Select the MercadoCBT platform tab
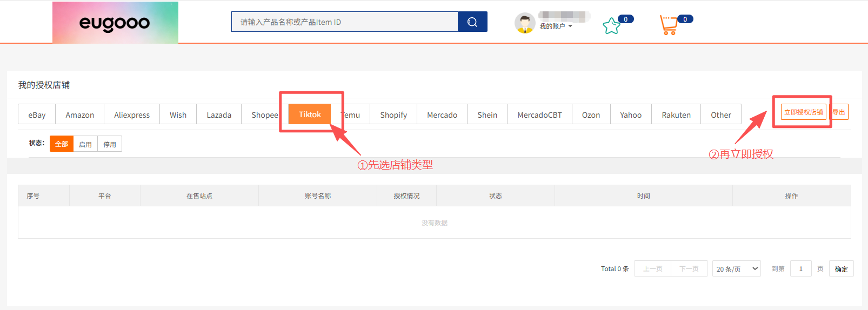This screenshot has height=310, width=868. 539,114
